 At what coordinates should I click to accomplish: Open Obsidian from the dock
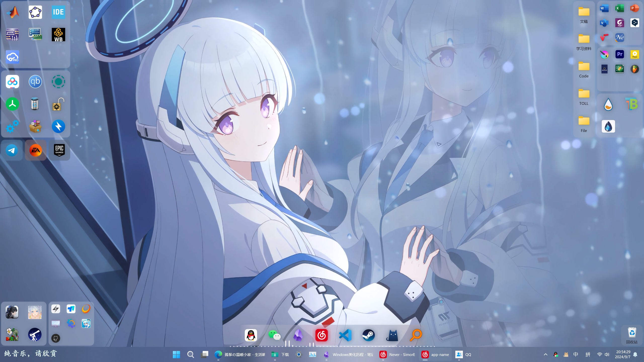click(x=298, y=335)
